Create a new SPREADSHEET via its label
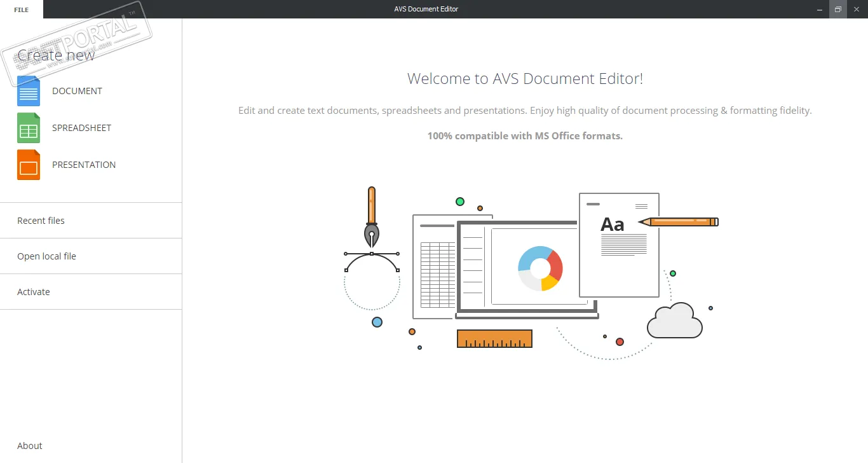 81,128
